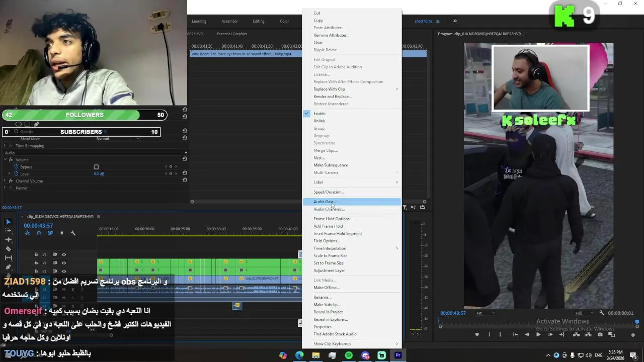
Task: Select the Slip tool
Action: (x=8, y=257)
